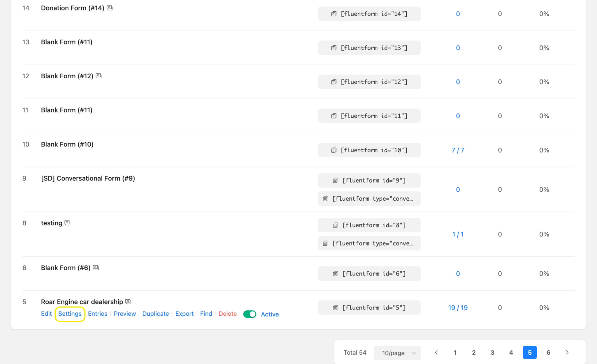The width and height of the screenshot is (597, 364).
Task: Open 19/19 entries for Roar Engine dealership
Action: [x=458, y=308]
